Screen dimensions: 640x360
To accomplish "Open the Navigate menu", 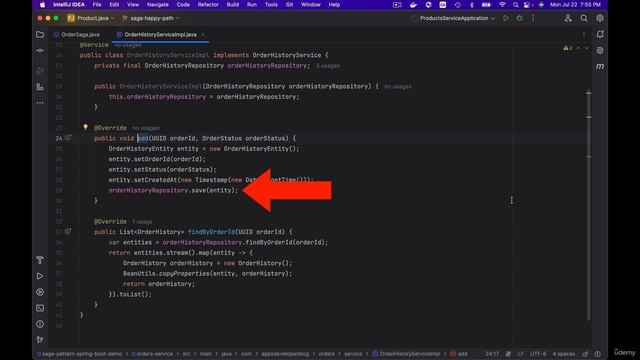I will 158,4.
